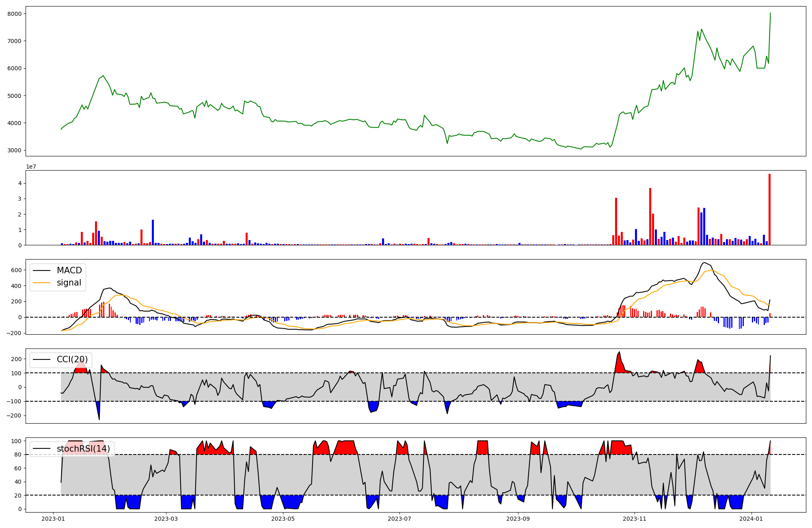Click the 2024-01 x-axis date label
The height and width of the screenshot is (528, 812).
tap(752, 519)
